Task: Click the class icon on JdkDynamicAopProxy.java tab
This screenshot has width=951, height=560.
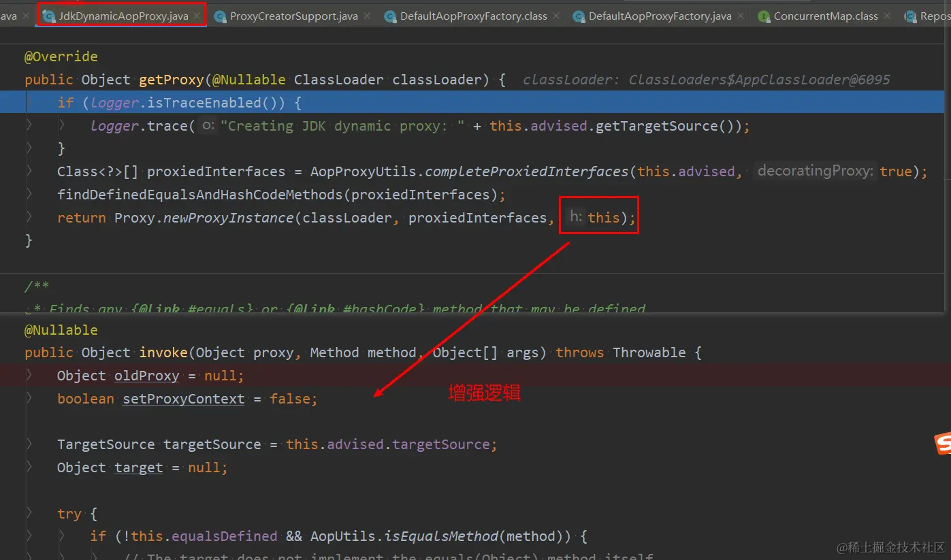Action: [48, 16]
